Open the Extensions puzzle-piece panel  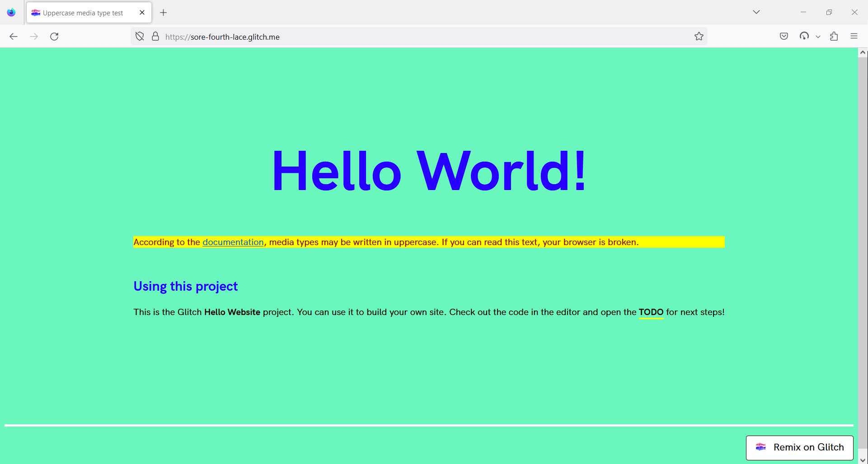coord(834,36)
